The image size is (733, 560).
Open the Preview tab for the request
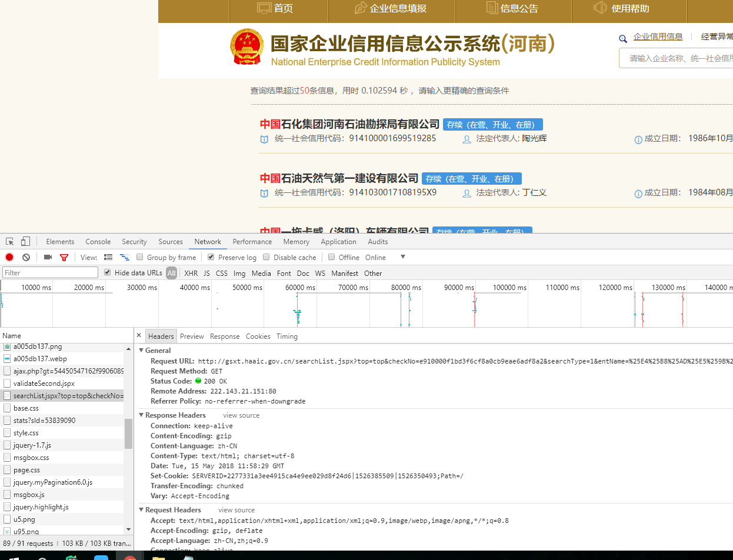tap(192, 336)
